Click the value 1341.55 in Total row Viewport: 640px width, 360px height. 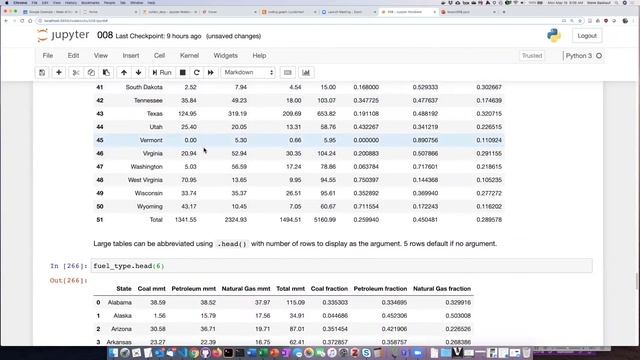pos(186,220)
